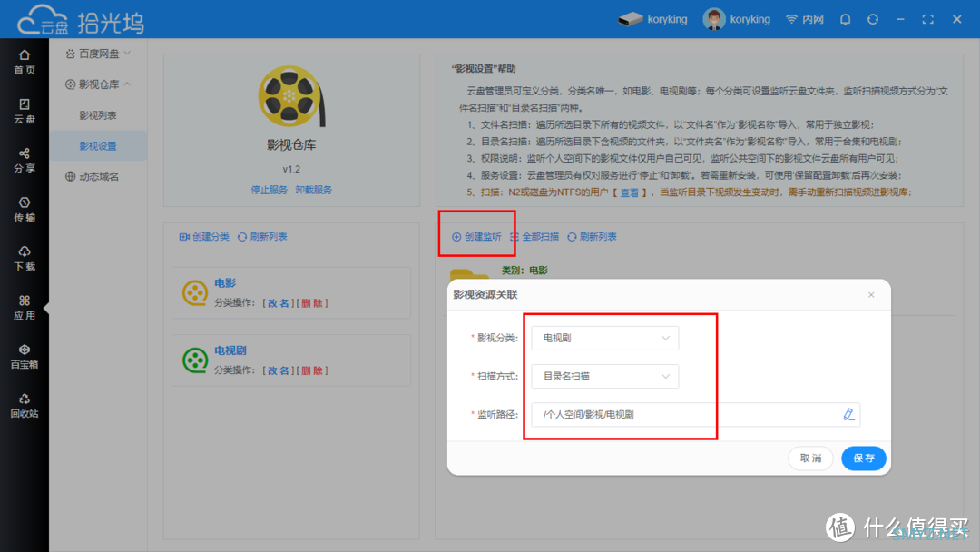Click the 监听路径 path input field
This screenshot has height=552, width=980.
[x=685, y=414]
